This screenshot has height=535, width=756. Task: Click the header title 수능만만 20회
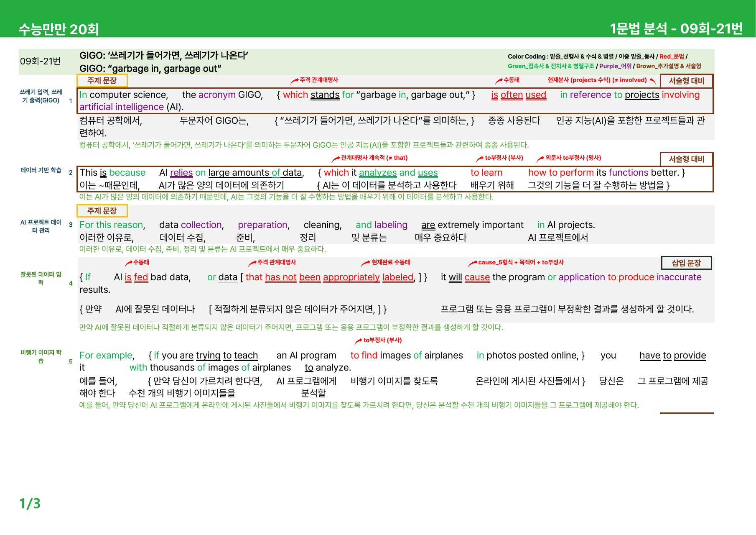59,29
